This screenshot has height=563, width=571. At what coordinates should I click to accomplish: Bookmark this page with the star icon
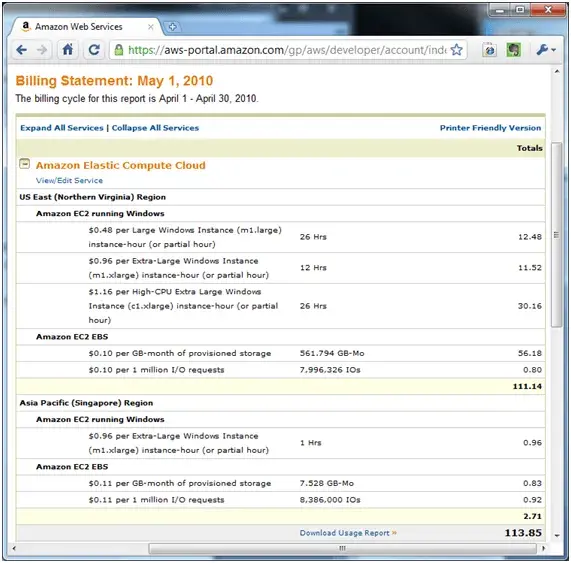pyautogui.click(x=456, y=50)
